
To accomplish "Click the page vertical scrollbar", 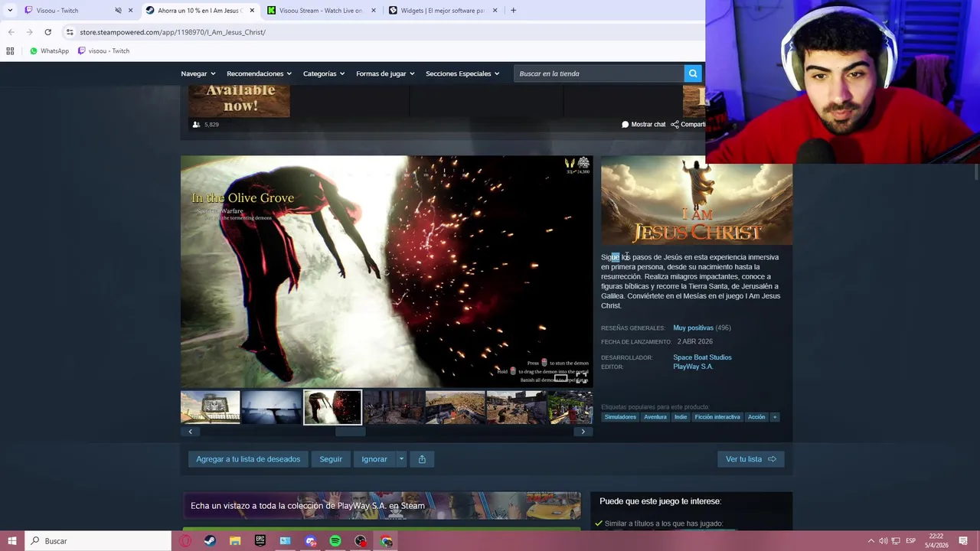I will [976, 172].
